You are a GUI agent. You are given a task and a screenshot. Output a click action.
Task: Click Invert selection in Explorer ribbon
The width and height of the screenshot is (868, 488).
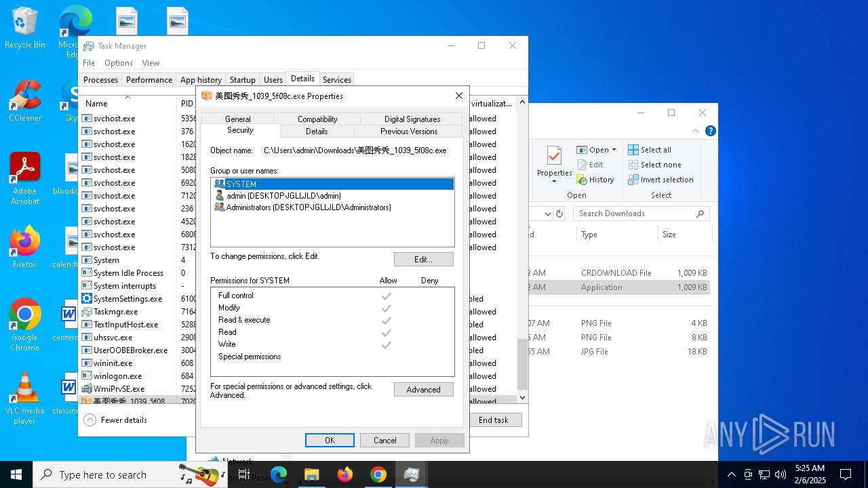(x=660, y=180)
